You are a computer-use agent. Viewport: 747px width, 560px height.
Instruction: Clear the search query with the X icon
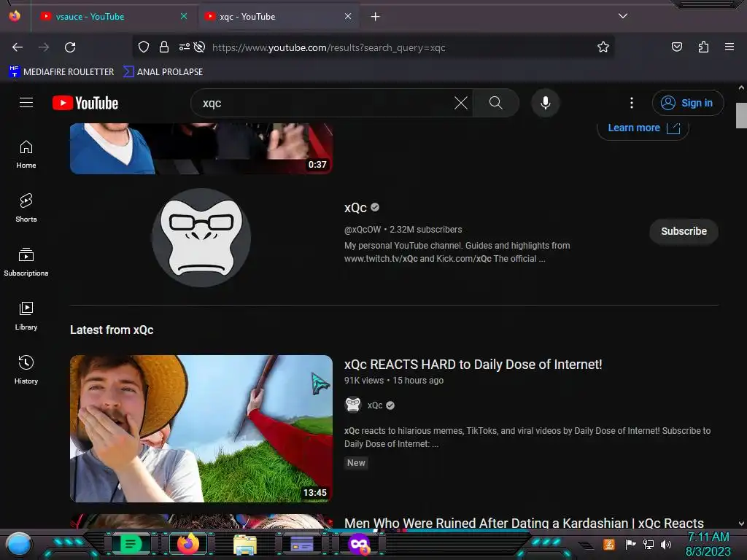coord(461,103)
